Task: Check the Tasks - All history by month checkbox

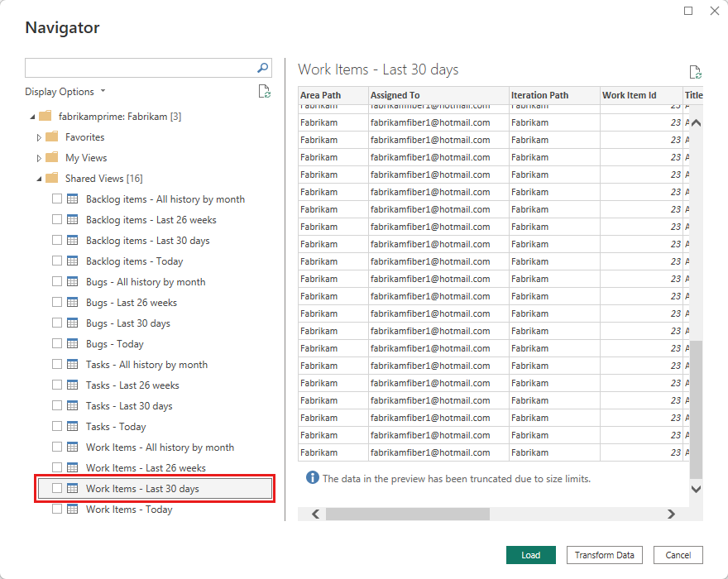Action: click(56, 364)
